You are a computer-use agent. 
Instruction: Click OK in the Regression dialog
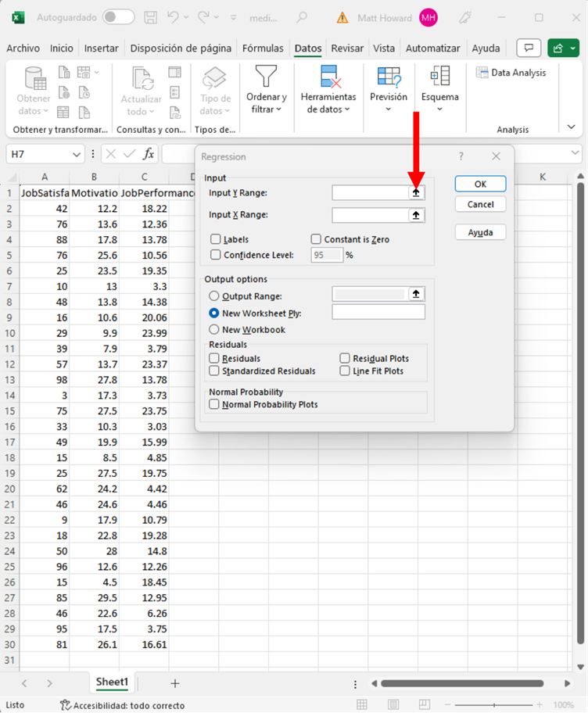click(x=480, y=184)
